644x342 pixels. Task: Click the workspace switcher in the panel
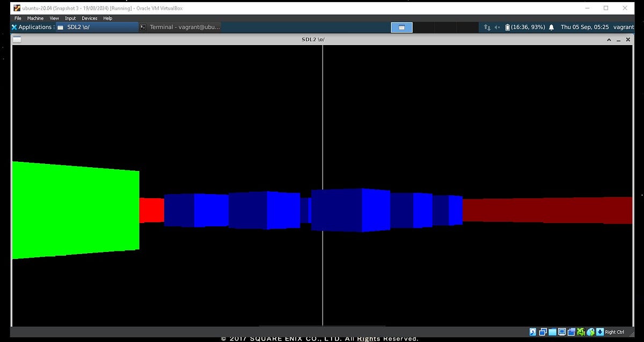[401, 27]
